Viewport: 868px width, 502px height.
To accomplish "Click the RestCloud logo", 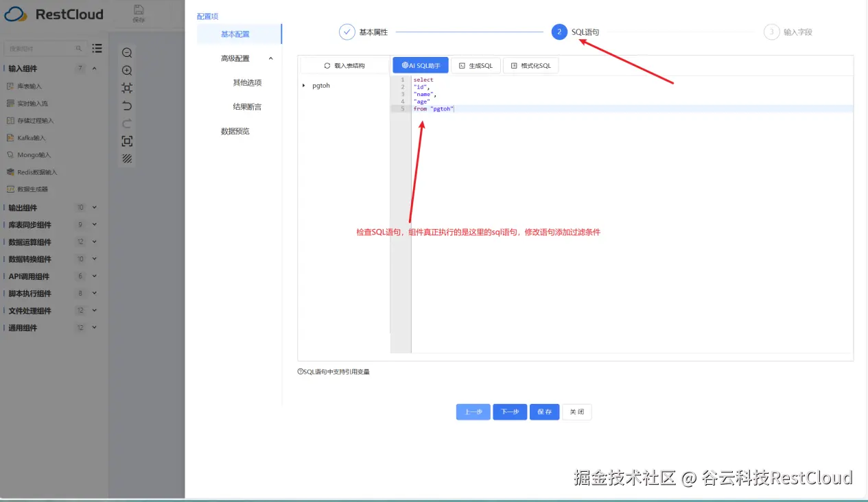I will (x=54, y=14).
